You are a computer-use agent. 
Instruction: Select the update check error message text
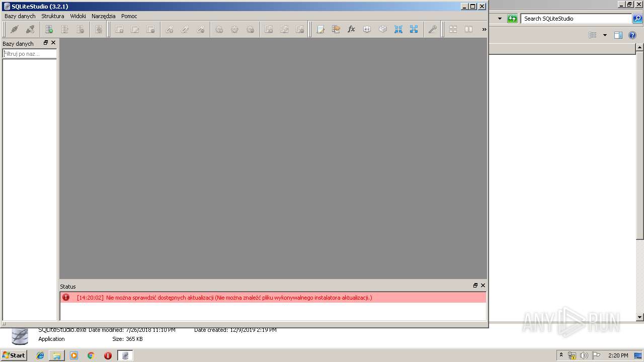pos(224,298)
